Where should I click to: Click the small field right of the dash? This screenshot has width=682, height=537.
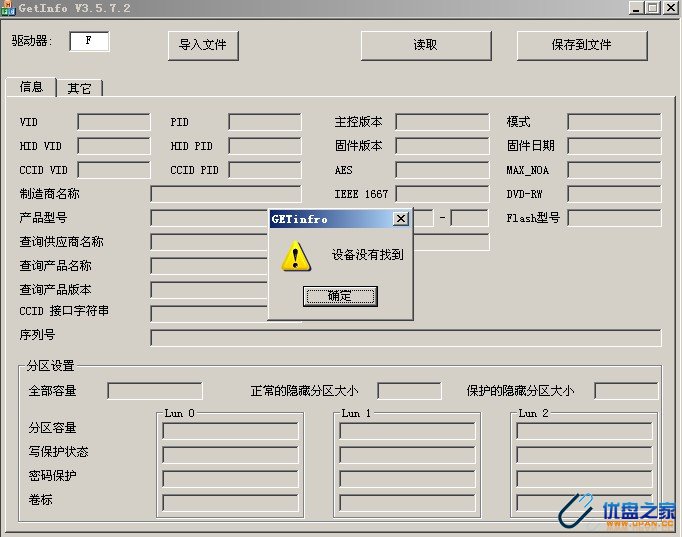[469, 218]
